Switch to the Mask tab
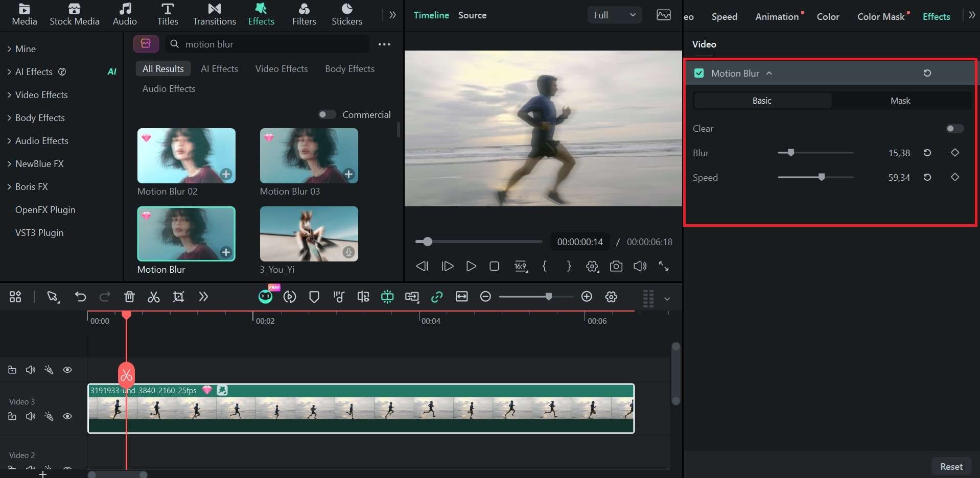Screen dimensions: 980x478 (900, 101)
